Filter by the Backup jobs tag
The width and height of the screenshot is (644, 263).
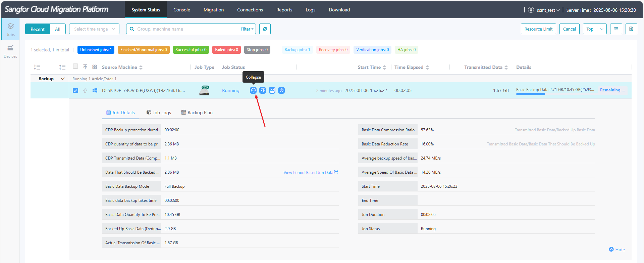point(297,50)
